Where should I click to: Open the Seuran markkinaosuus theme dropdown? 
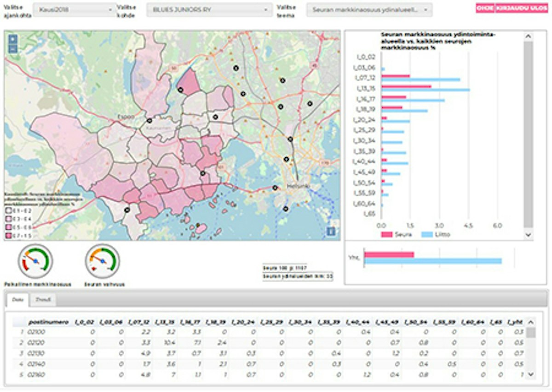click(x=369, y=9)
